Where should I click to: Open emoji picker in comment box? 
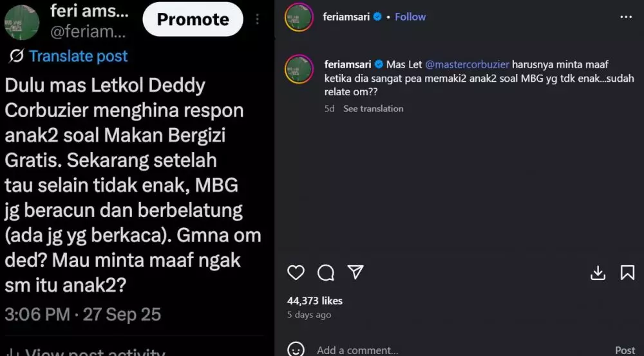(x=296, y=349)
